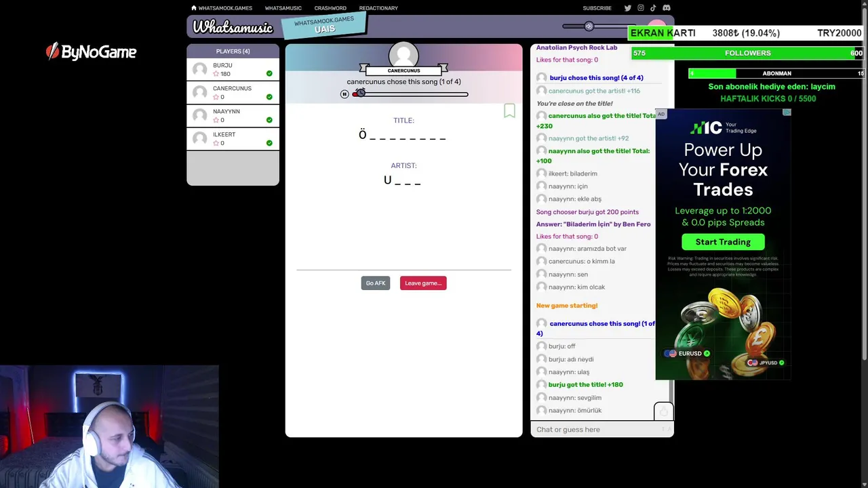Click the avatar beside 'ilkeert: biladerim' message
Viewport: 868px width, 488px height.
[541, 174]
